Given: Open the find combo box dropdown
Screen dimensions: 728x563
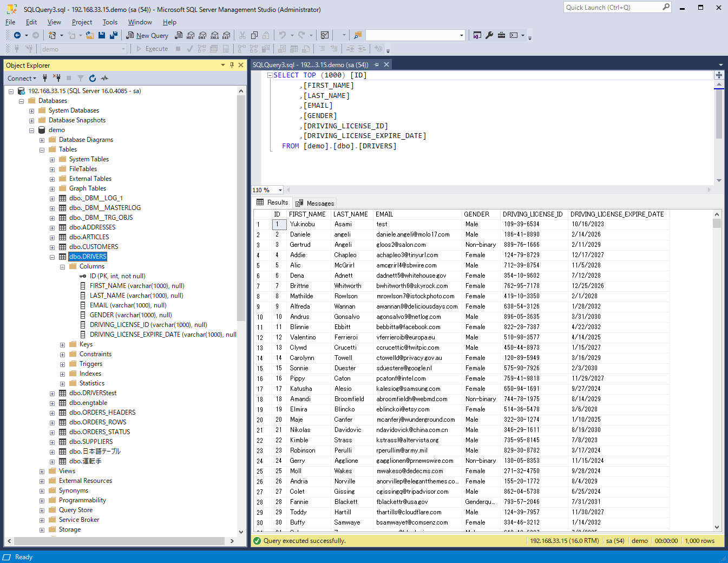Looking at the screenshot, I should pyautogui.click(x=462, y=36).
